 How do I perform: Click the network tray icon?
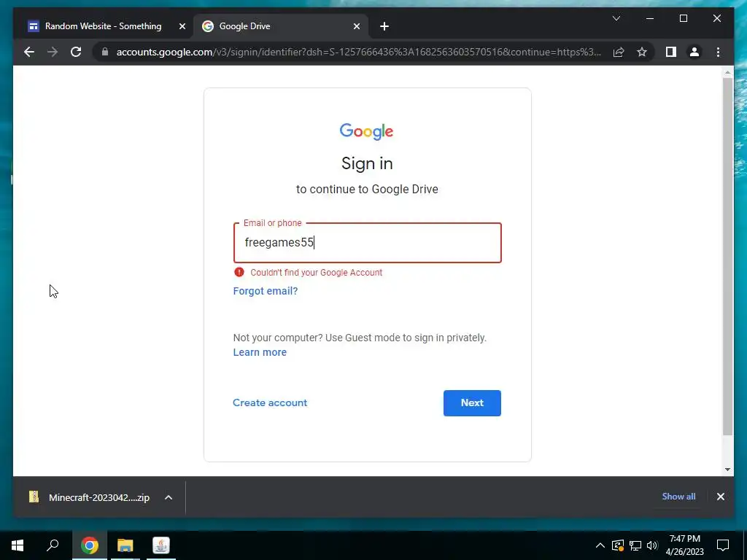[x=635, y=545]
